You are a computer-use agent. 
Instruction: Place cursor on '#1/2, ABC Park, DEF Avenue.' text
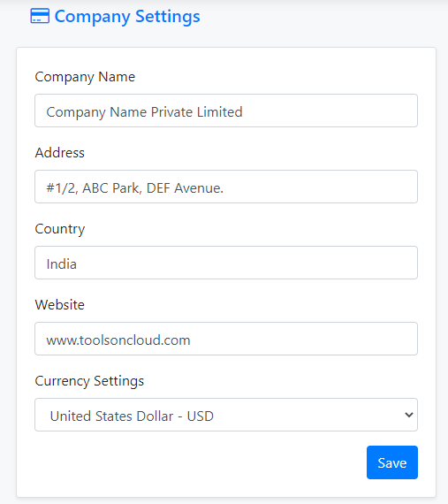click(x=135, y=188)
